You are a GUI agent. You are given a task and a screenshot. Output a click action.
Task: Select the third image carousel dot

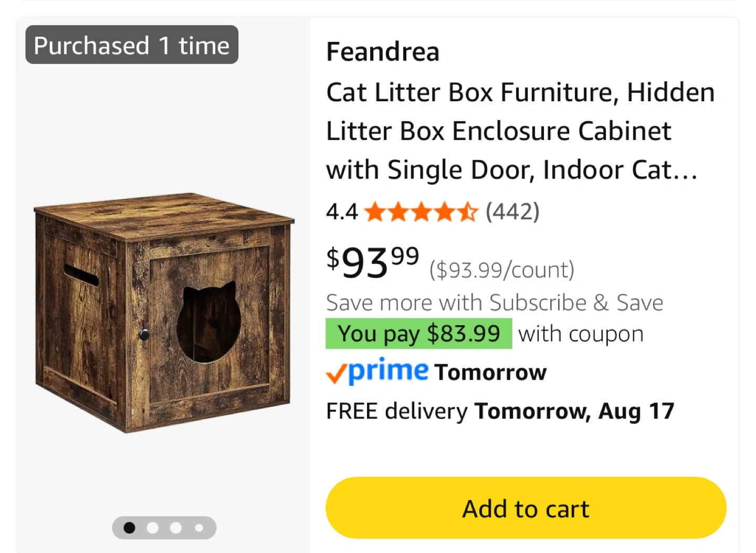pos(176,528)
